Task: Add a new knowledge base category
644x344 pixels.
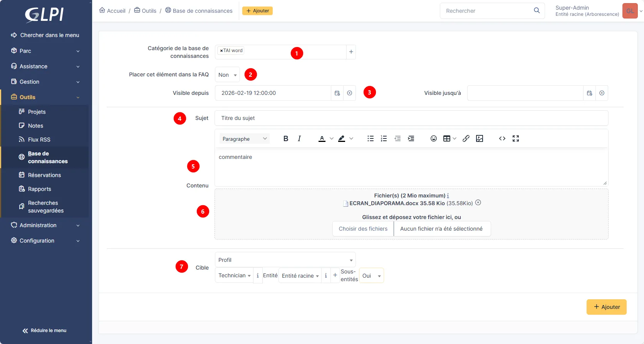Action: [x=351, y=52]
